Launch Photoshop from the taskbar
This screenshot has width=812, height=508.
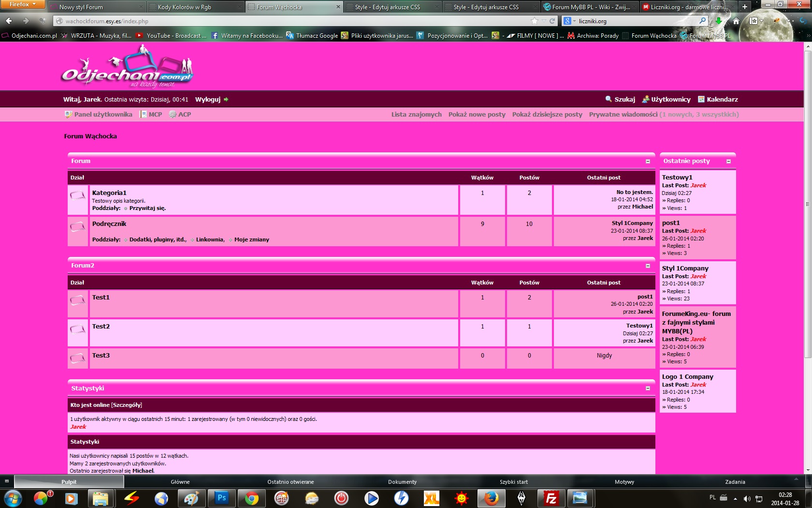[x=221, y=498]
